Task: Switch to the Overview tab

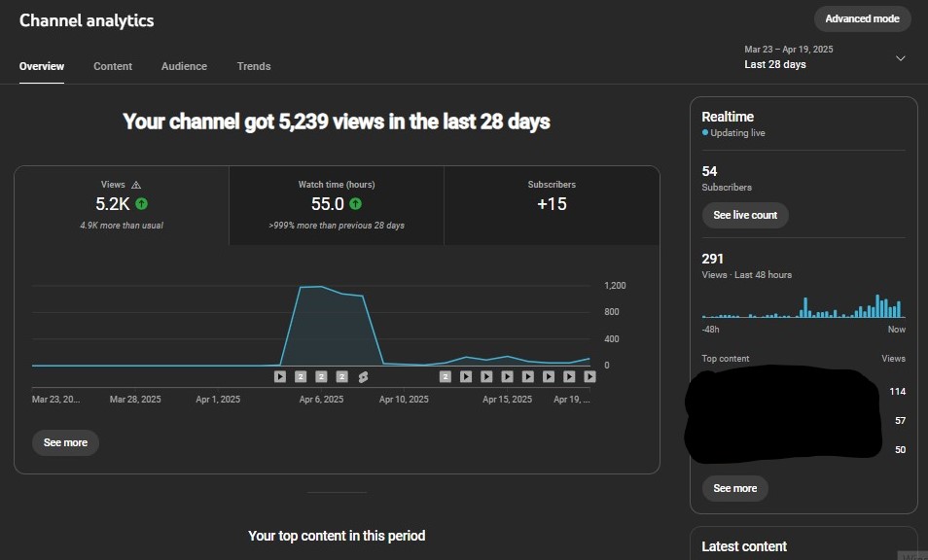Action: point(42,66)
